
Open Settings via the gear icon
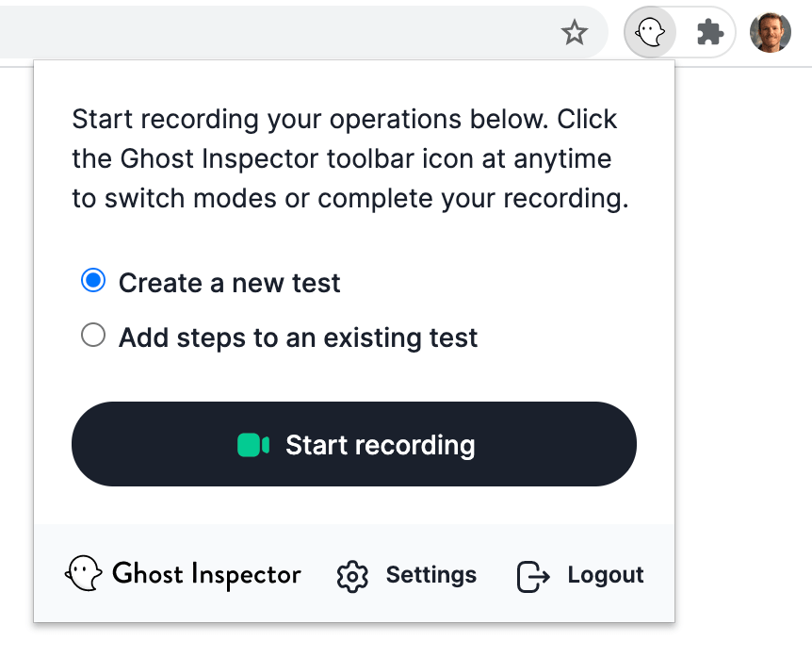coord(352,576)
